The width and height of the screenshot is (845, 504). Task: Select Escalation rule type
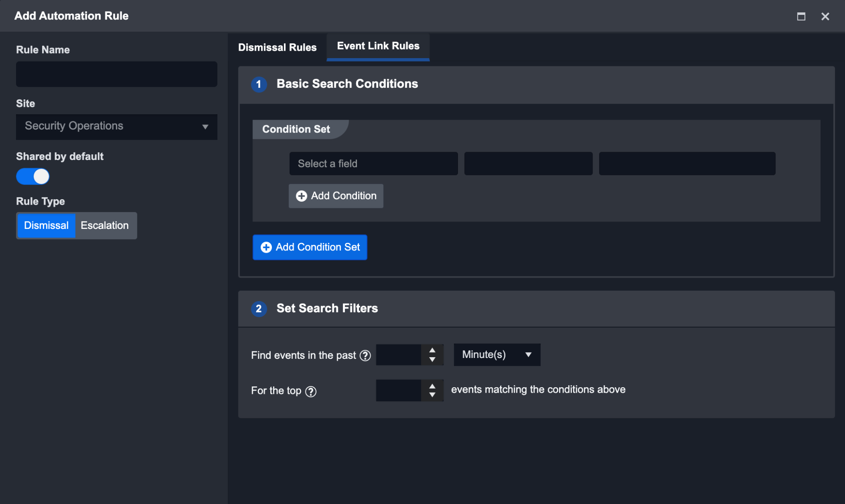coord(105,226)
